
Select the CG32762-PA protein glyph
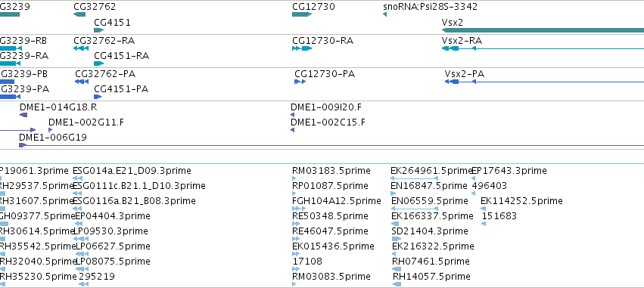[x=82, y=82]
